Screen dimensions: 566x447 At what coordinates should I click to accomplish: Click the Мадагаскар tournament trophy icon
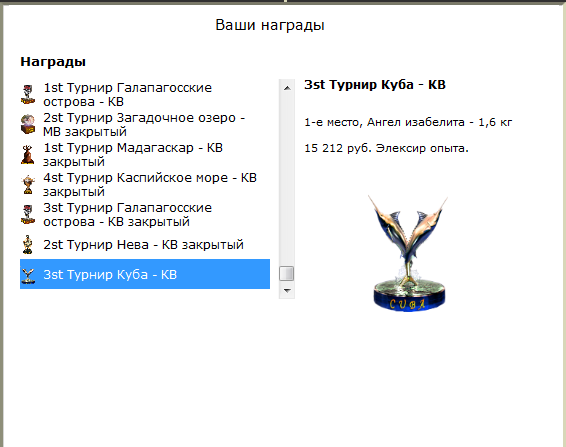[x=28, y=155]
